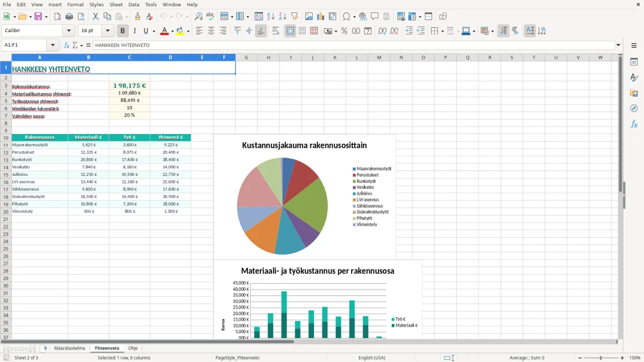Viewport: 644px width, 362px height.
Task: Toggle Right-to-Left paragraph direction
Action: pyautogui.click(x=515, y=31)
